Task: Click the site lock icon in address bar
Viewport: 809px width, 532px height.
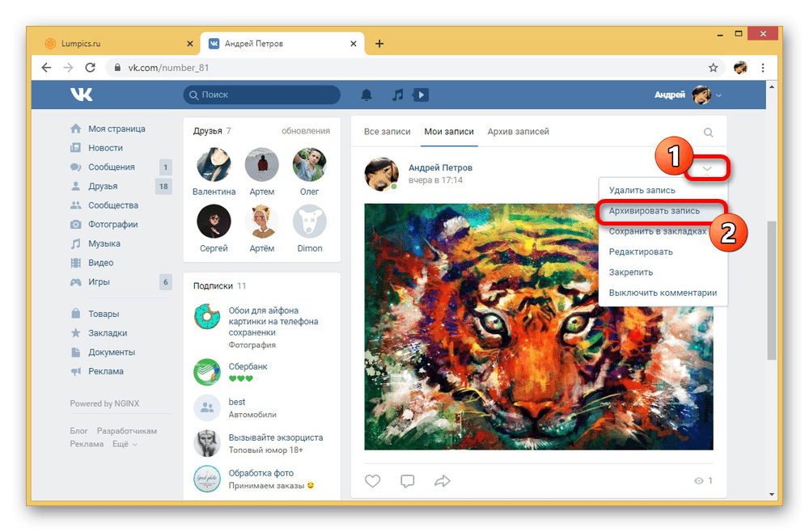Action: click(117, 68)
